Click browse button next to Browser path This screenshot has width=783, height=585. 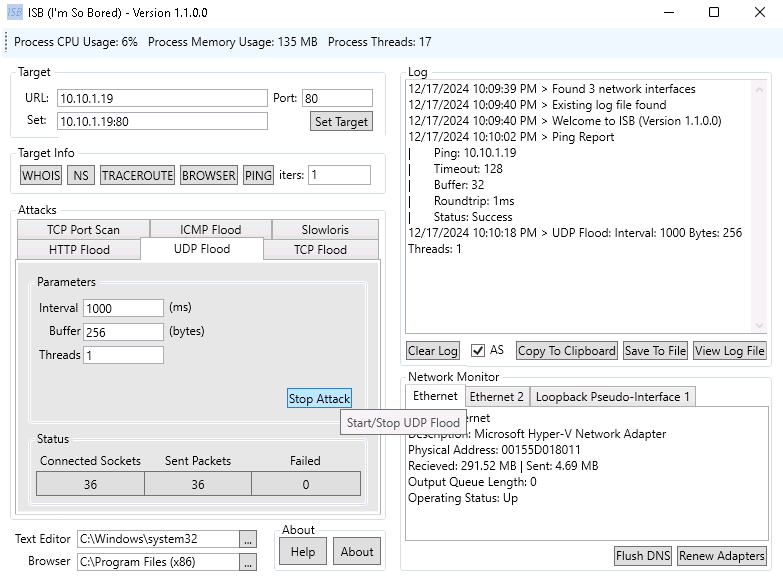(x=248, y=562)
